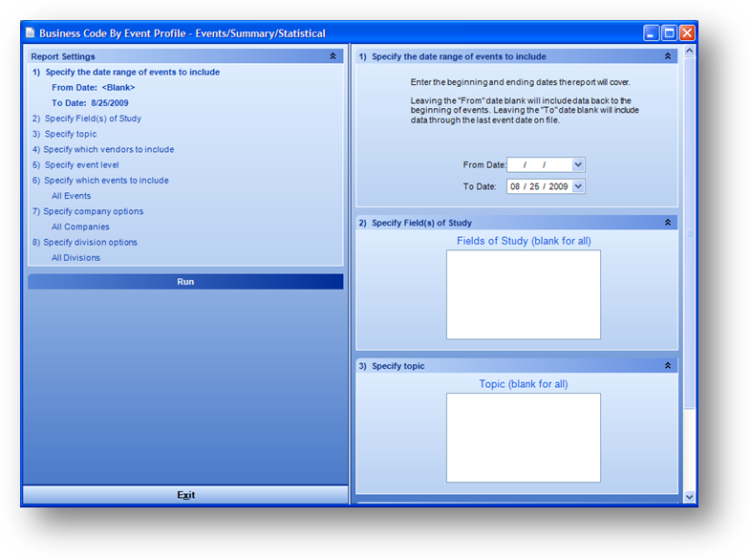This screenshot has height=560, width=751.
Task: Select the All Events value
Action: [x=72, y=196]
